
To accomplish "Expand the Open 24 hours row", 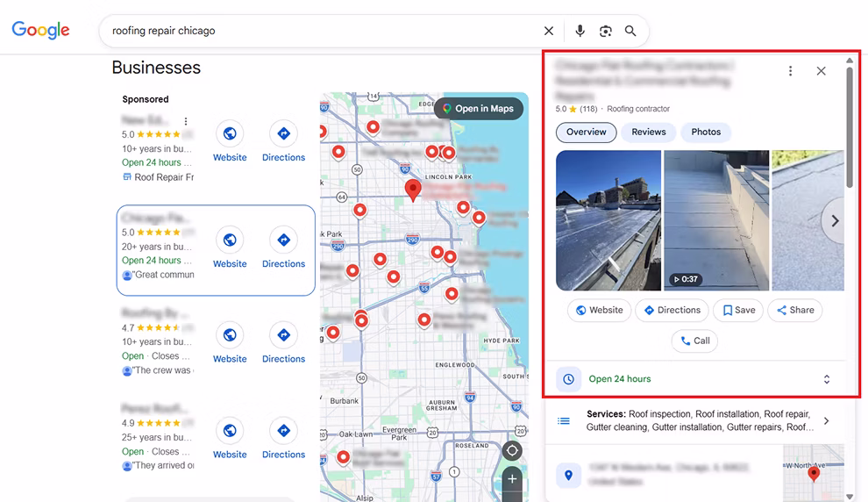I will [827, 379].
